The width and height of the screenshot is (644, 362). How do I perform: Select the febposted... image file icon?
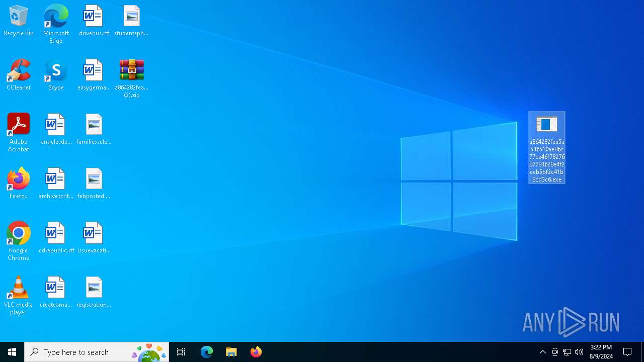click(94, 184)
